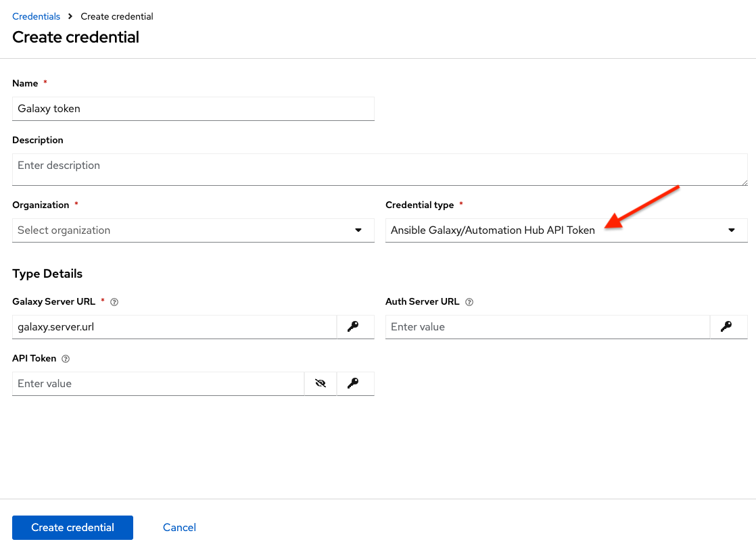Select the Create credential breadcrumb item
The height and width of the screenshot is (550, 756).
[x=116, y=16]
